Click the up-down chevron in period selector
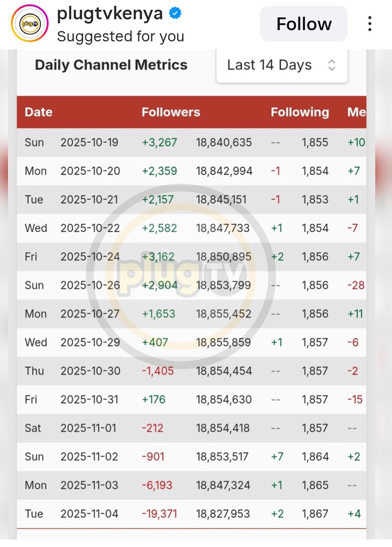 coord(332,65)
